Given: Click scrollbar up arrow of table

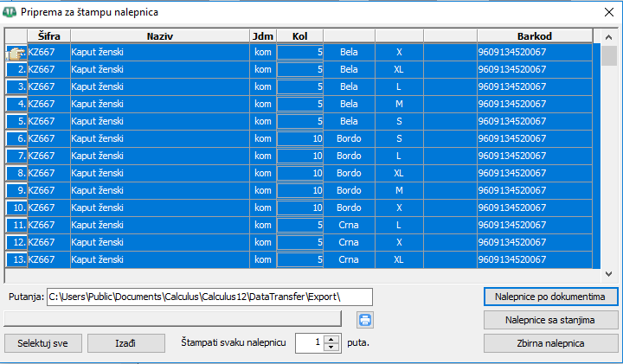Looking at the screenshot, I should pos(608,38).
